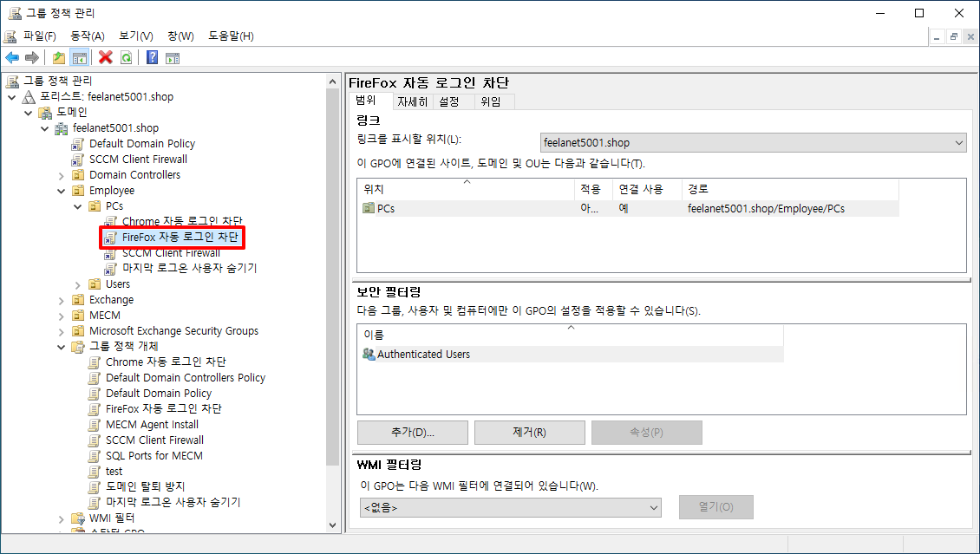Click the Domain Controllers OU folder icon

[x=77, y=175]
